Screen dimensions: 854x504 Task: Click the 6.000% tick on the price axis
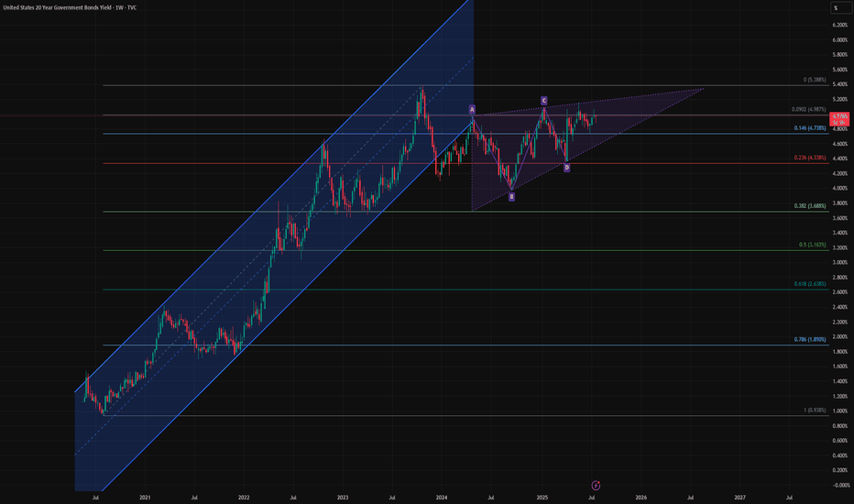pos(840,39)
